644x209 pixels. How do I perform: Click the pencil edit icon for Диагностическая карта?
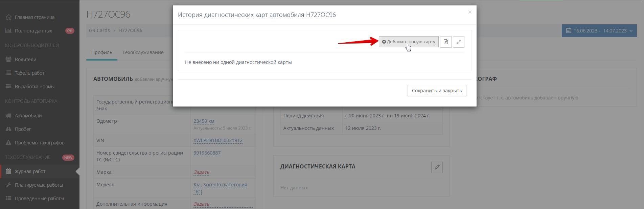click(437, 167)
